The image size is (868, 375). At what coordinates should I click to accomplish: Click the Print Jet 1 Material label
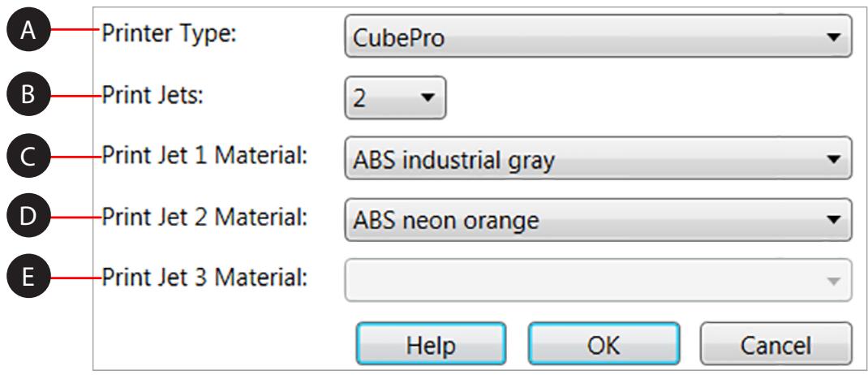[x=204, y=157]
